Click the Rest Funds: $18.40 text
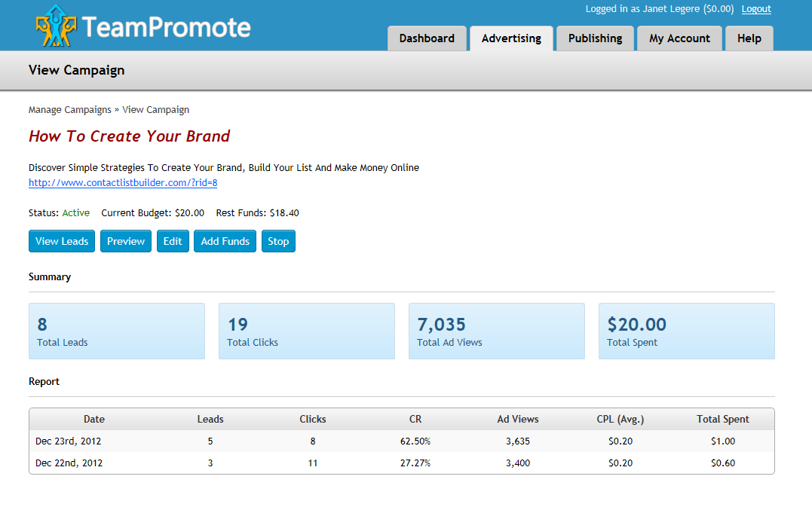Viewport: 812px width, 510px height. (x=257, y=212)
